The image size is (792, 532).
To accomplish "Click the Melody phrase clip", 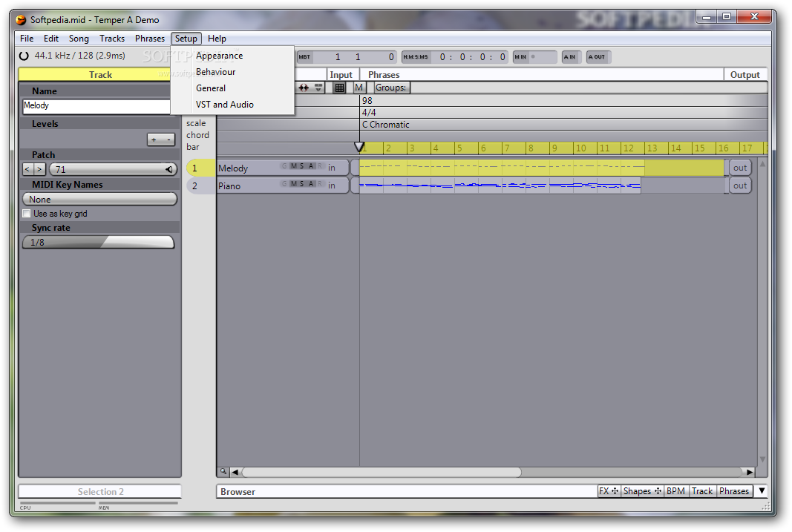I will coord(541,168).
